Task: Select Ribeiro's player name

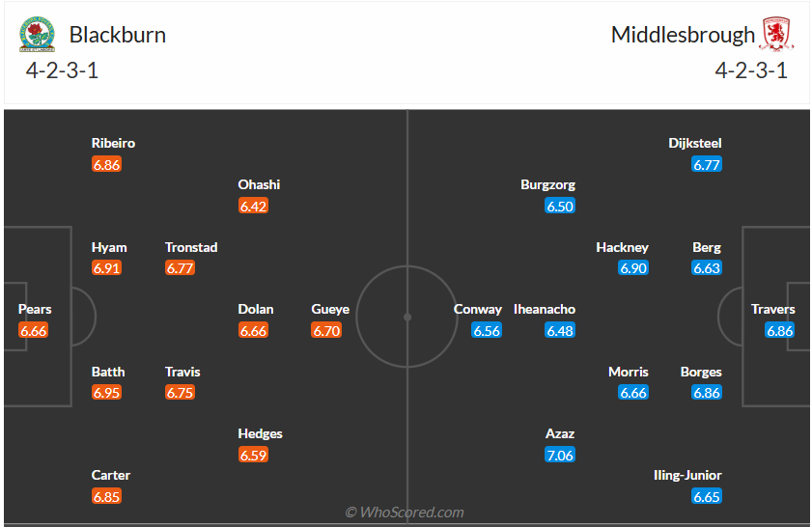Action: (113, 143)
